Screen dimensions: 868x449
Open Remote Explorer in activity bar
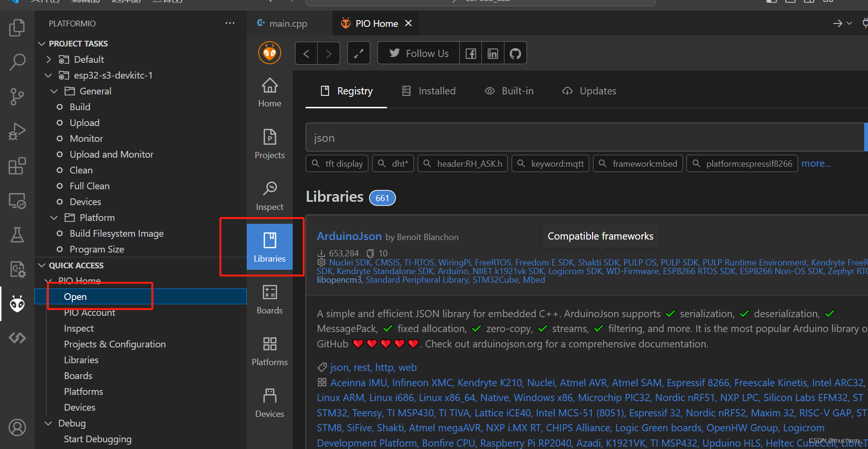pyautogui.click(x=17, y=200)
